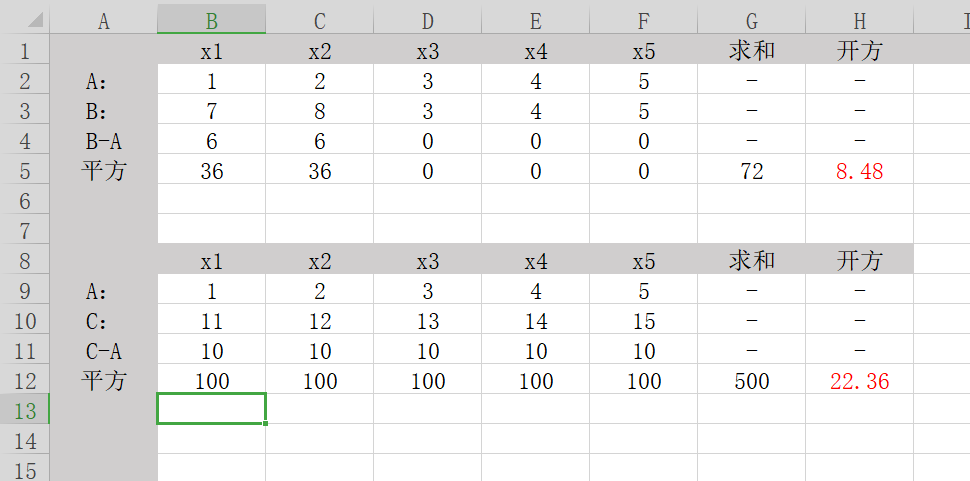Select column B header

tap(212, 19)
